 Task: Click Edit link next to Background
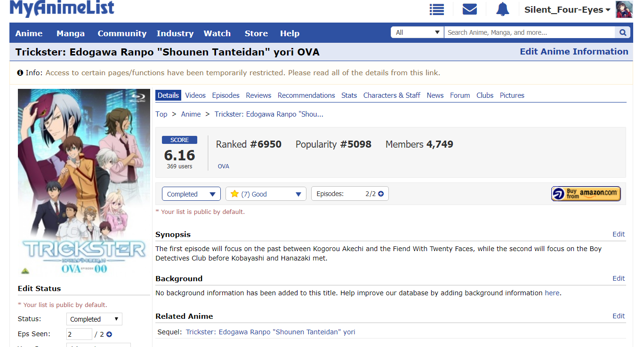[619, 278]
